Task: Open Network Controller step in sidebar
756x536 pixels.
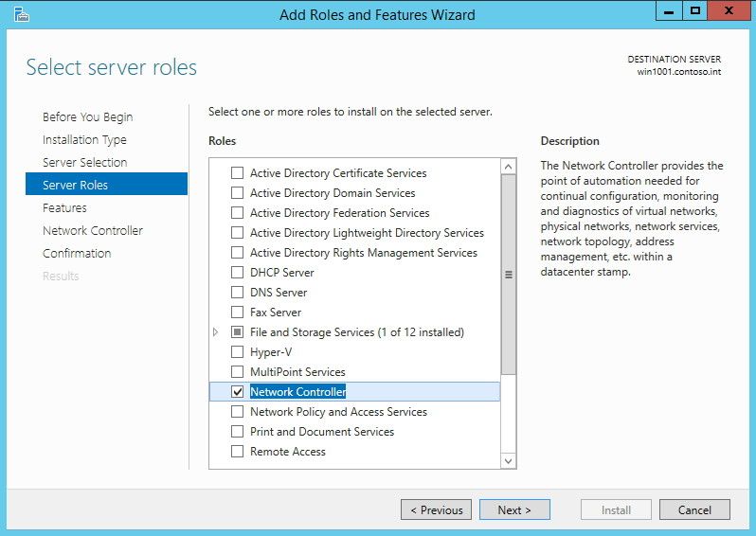Action: click(x=93, y=230)
